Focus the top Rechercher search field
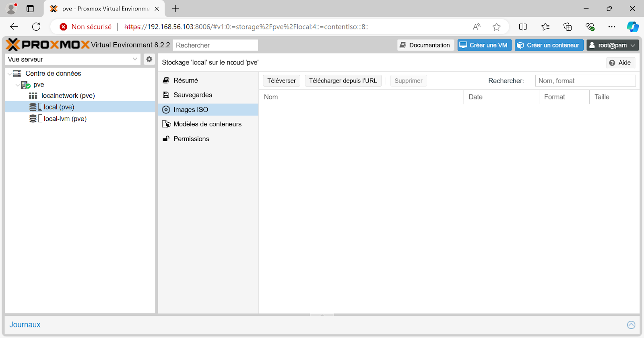The height and width of the screenshot is (338, 644). point(215,45)
